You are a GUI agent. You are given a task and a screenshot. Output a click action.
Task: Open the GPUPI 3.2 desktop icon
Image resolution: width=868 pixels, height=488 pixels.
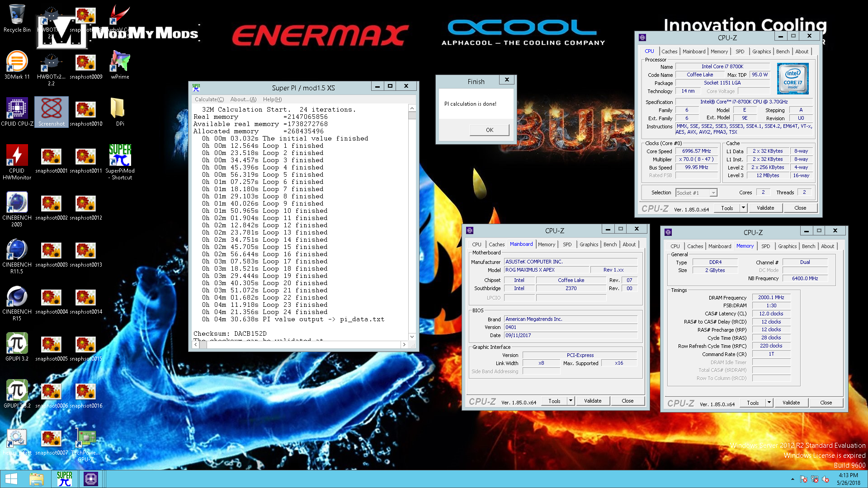point(17,347)
